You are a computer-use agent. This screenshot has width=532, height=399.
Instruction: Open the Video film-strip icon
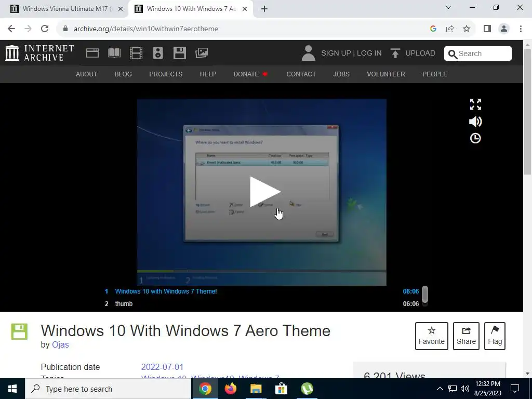pyautogui.click(x=136, y=53)
